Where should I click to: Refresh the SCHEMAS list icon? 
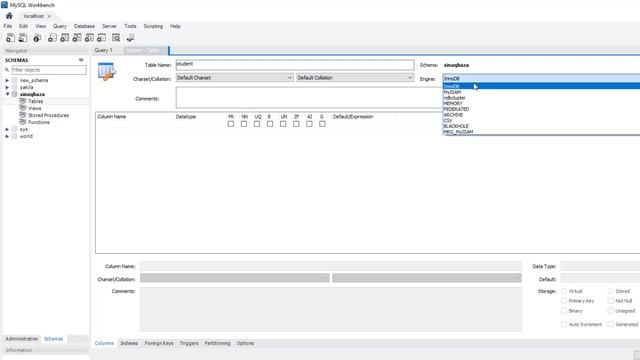(81, 60)
